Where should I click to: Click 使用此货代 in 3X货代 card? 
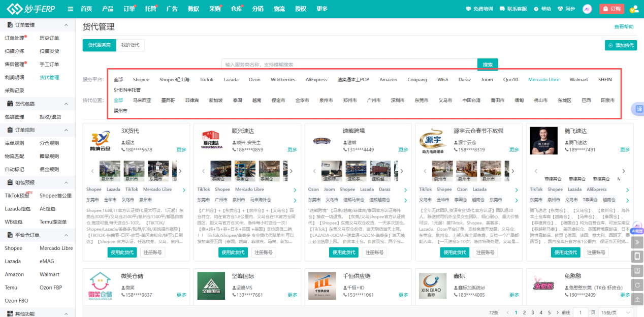click(x=122, y=252)
